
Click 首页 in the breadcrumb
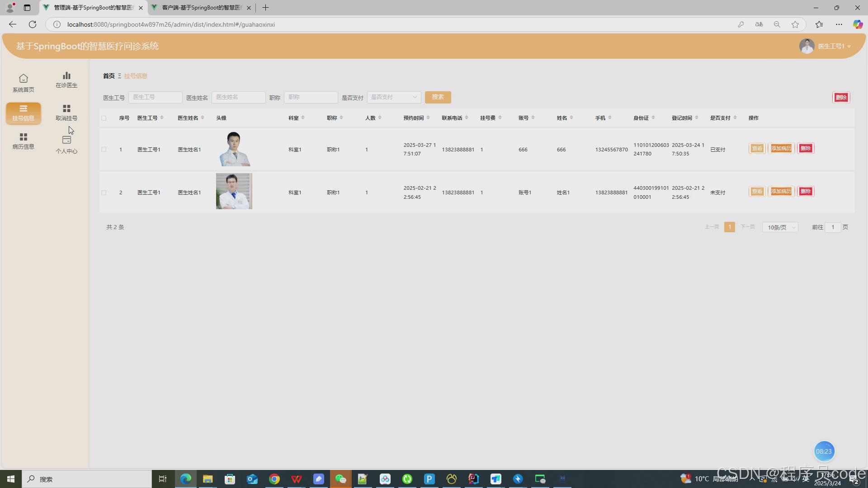click(x=109, y=76)
